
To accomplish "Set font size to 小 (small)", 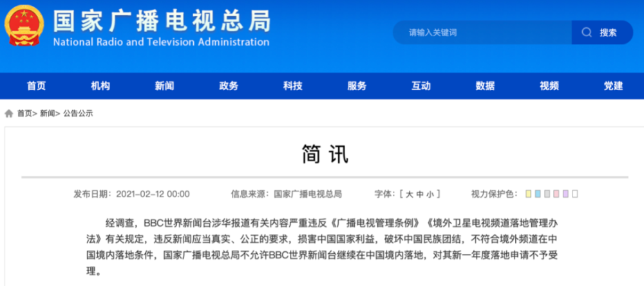I will click(430, 195).
